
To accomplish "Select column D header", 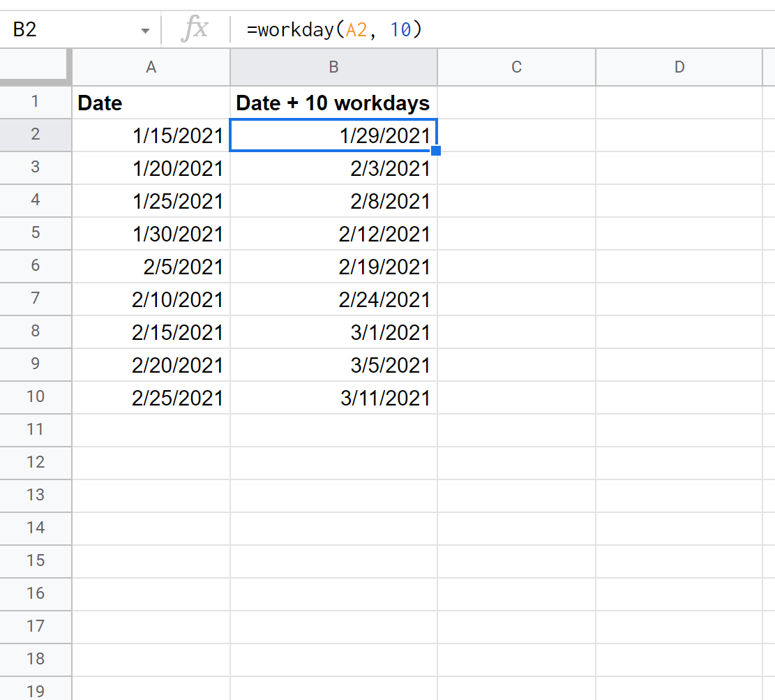I will click(x=679, y=67).
